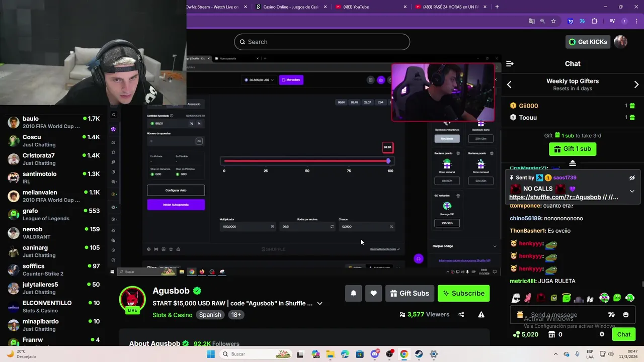Viewport: 644px width, 362px height.
Task: Report stream using warning triangle icon
Action: click(481, 315)
